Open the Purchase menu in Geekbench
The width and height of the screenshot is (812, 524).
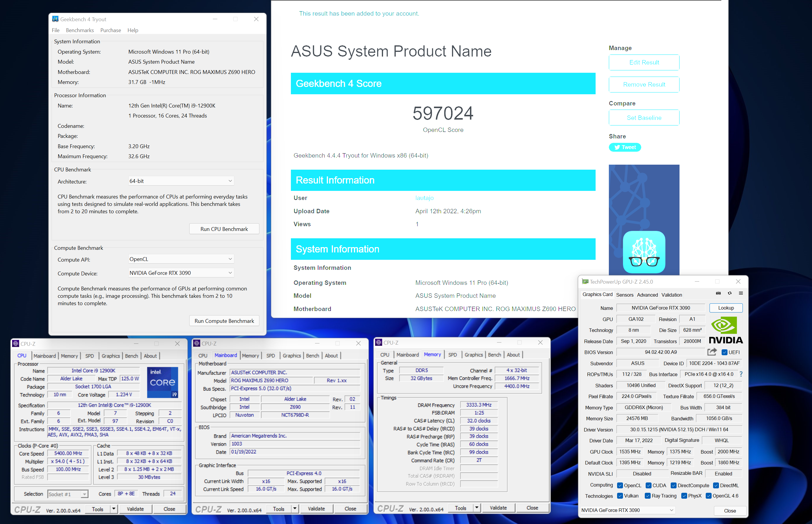(x=110, y=30)
